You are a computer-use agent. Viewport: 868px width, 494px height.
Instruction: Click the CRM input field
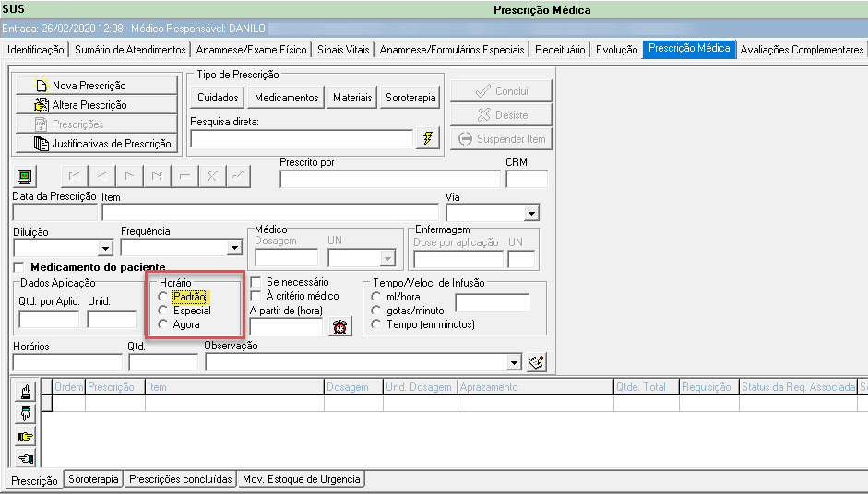click(527, 179)
